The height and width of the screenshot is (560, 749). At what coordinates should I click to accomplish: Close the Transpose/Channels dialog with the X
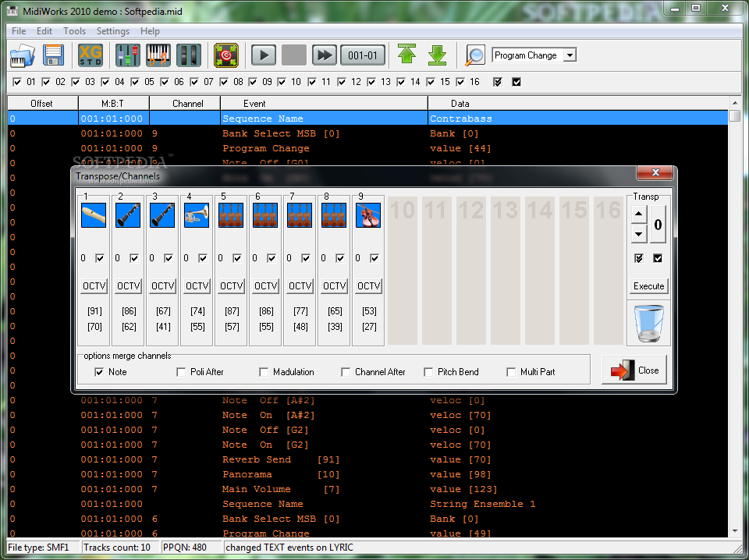(655, 173)
